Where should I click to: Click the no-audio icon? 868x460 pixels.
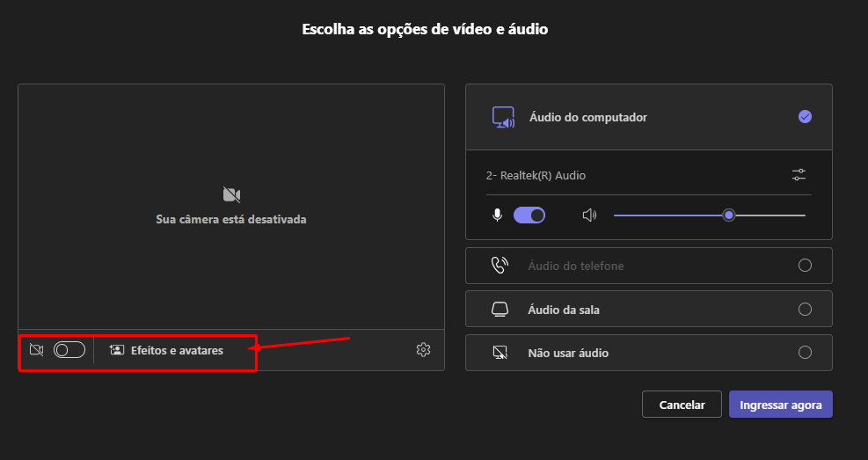coord(500,353)
